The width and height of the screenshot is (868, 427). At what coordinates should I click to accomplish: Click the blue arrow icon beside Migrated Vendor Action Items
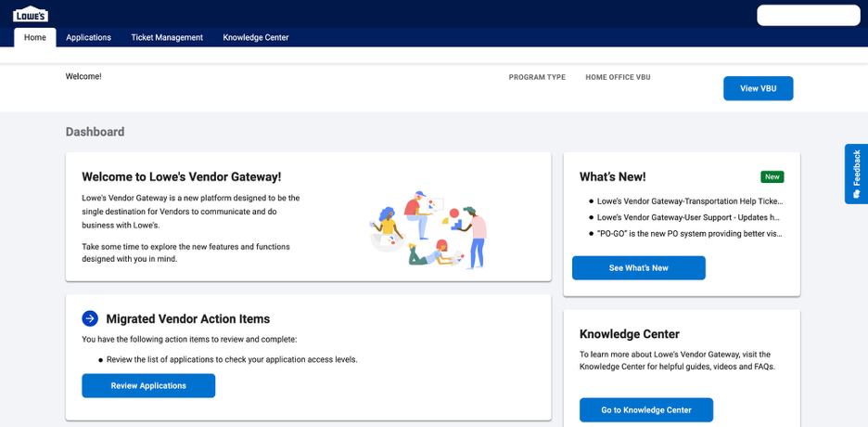(90, 318)
